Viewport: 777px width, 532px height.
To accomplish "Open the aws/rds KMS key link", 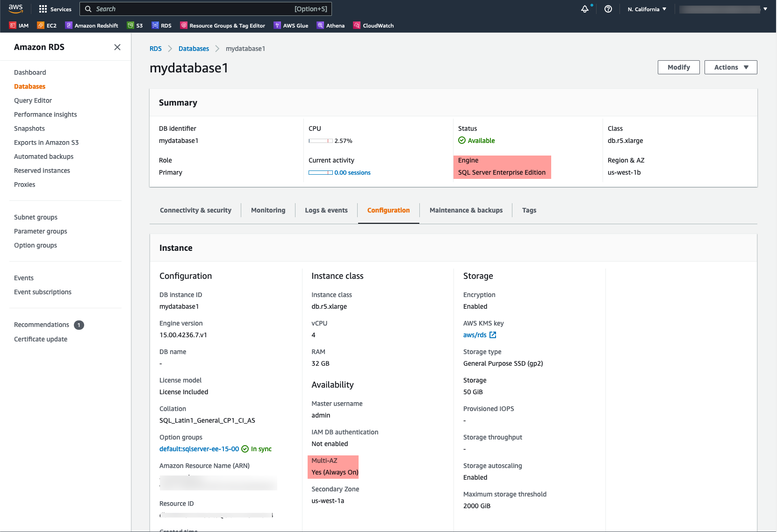I will pos(475,335).
